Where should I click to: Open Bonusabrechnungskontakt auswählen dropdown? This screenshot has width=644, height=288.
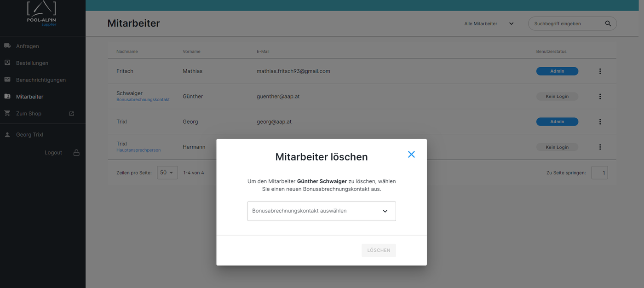click(x=321, y=211)
